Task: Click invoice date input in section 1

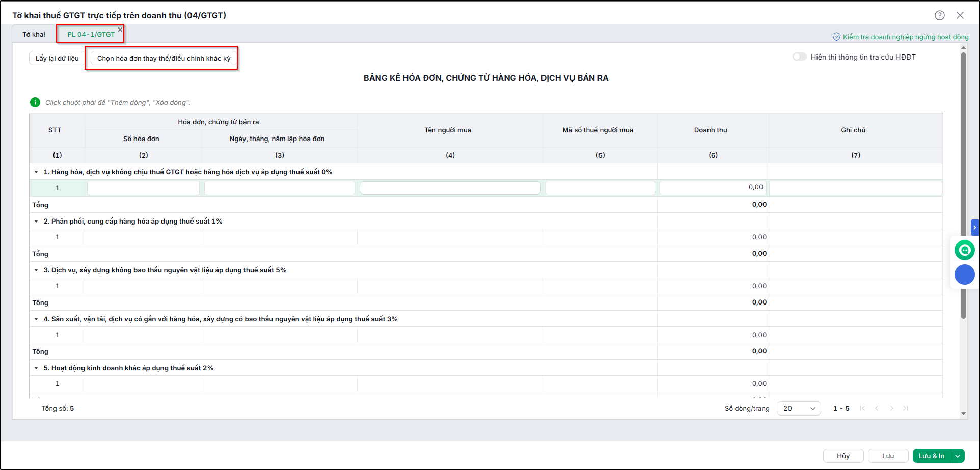Action: (x=280, y=188)
